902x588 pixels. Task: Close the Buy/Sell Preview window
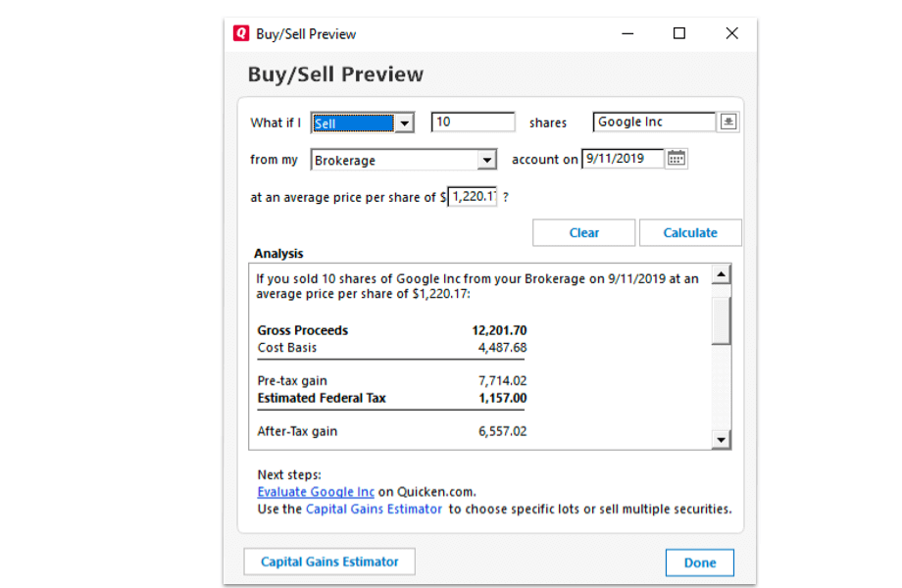[x=731, y=33]
